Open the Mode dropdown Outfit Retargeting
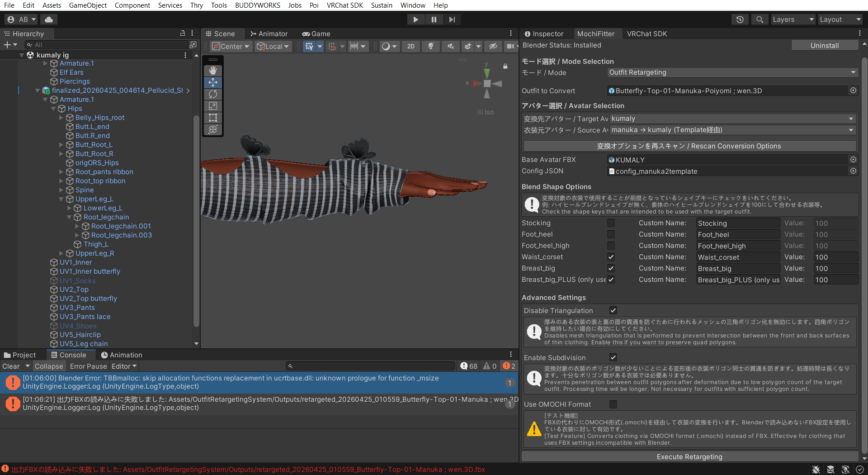This screenshot has width=868, height=475. pos(732,72)
